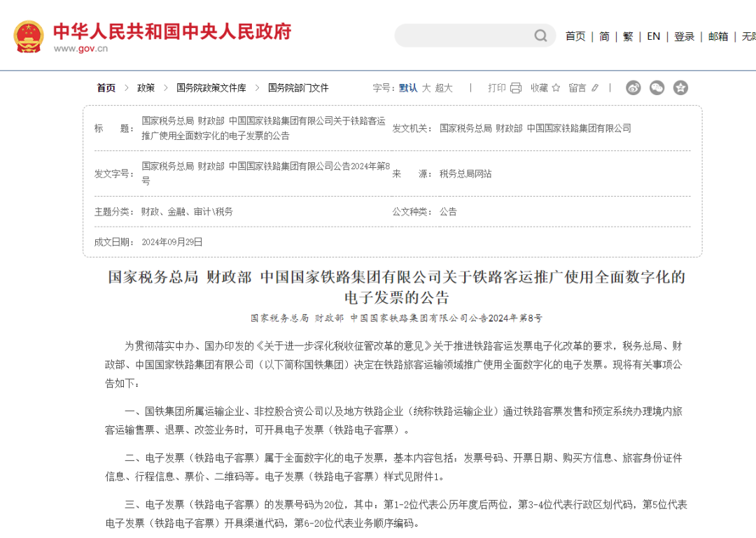The width and height of the screenshot is (756, 538).
Task: Click the printer icon next to 打印
Action: (516, 88)
